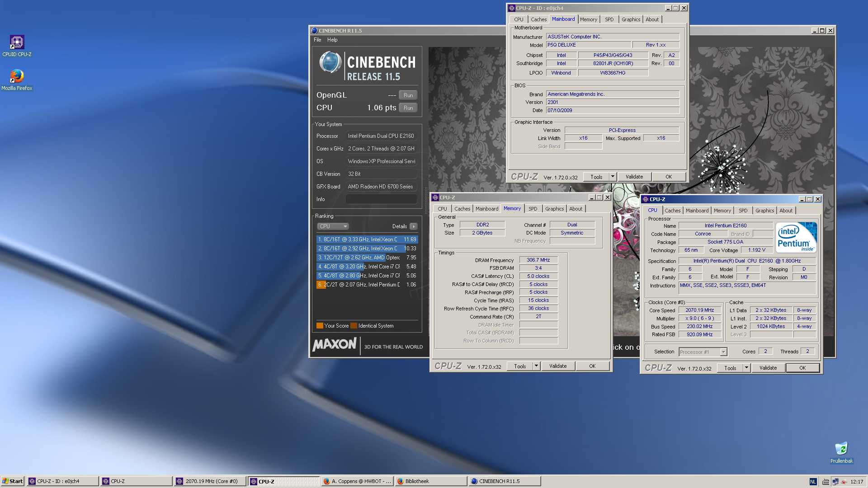Click Validate in Mainboard CPU-Z window
Screen dimensions: 868x488
(x=634, y=177)
